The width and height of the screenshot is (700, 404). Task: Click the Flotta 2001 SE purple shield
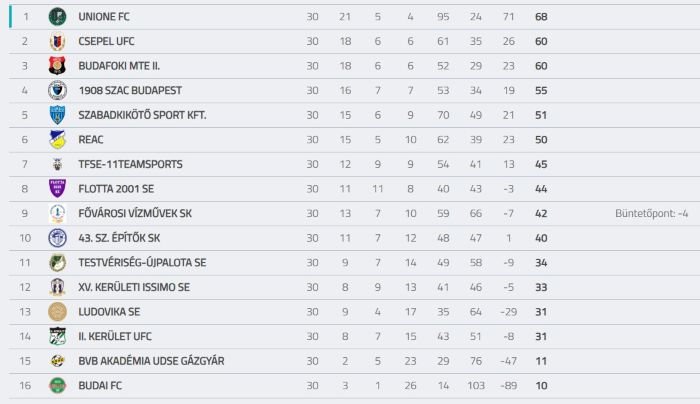(57, 188)
